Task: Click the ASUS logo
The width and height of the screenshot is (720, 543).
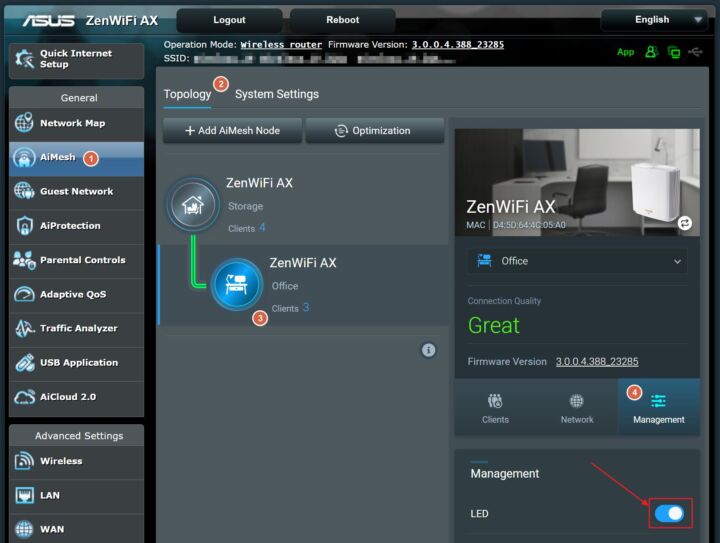Action: point(49,21)
